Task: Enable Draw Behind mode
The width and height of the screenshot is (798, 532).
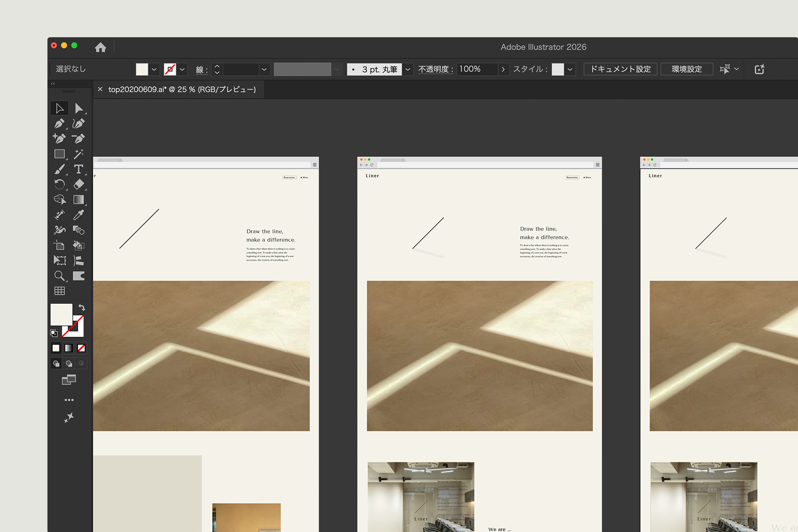Action: [69, 364]
